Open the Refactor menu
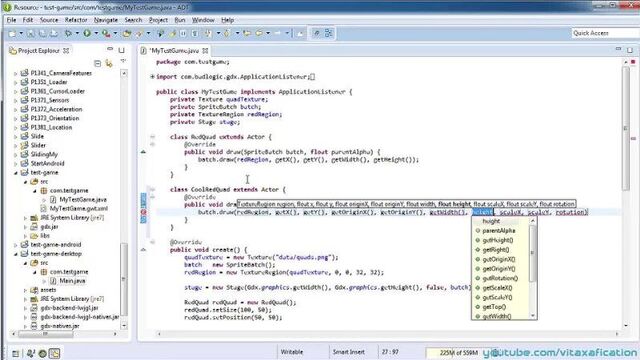Viewport: 640px width, 360px height. (76, 20)
